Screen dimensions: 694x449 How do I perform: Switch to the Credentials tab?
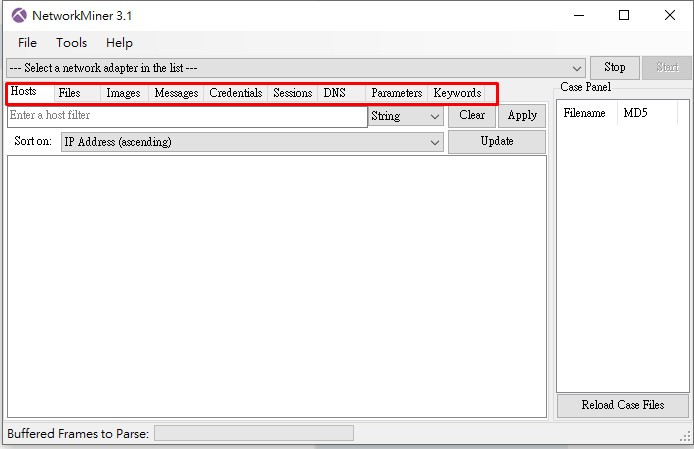coord(235,93)
